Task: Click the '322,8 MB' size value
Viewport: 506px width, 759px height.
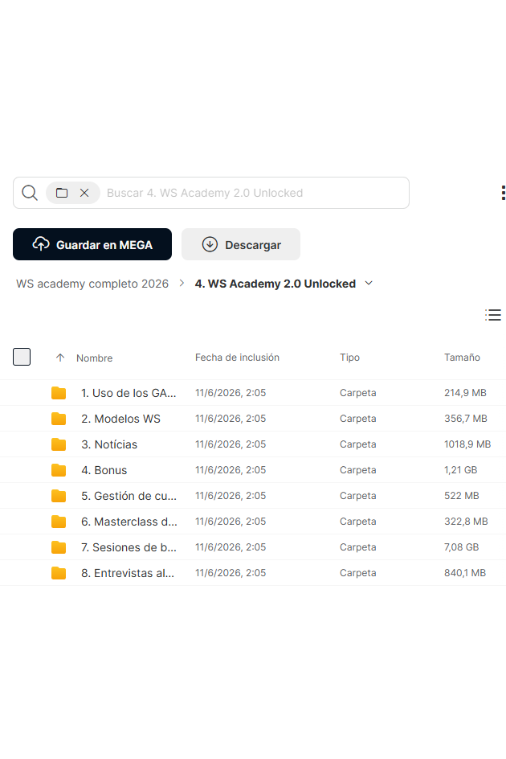Action: tap(466, 521)
